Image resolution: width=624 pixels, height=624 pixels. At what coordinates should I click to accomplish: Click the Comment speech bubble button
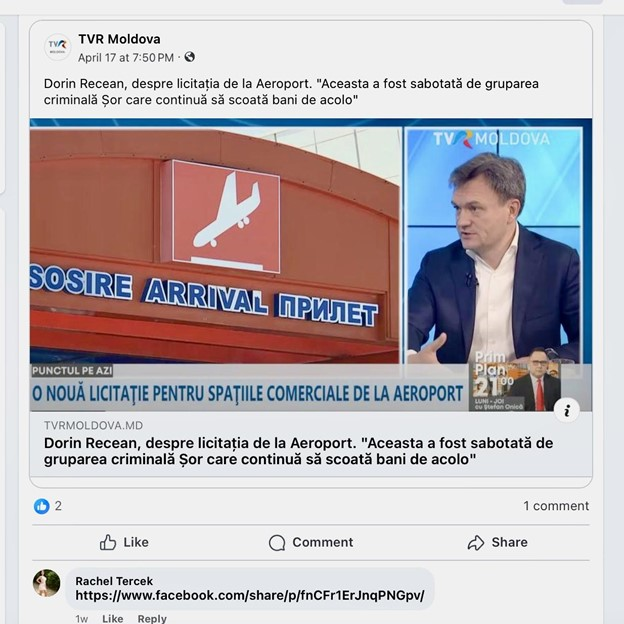tap(311, 542)
